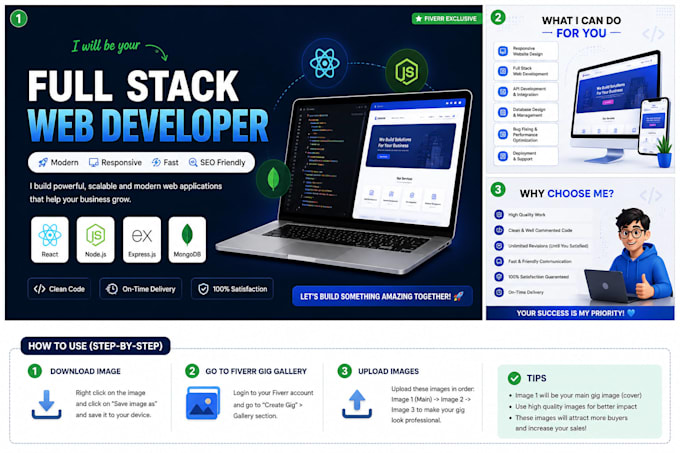The width and height of the screenshot is (680, 453).
Task: Click the Web Developer blue headline
Action: 148,125
